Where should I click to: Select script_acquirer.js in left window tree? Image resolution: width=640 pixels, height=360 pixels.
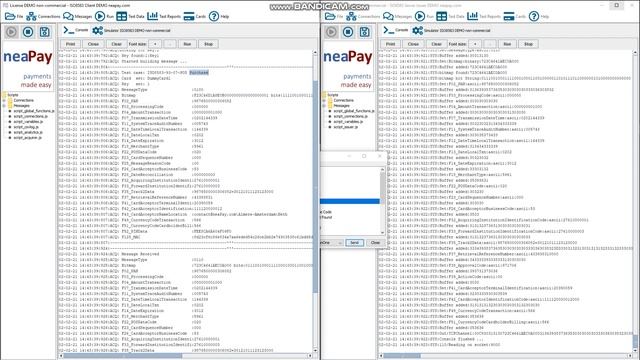coord(27,138)
